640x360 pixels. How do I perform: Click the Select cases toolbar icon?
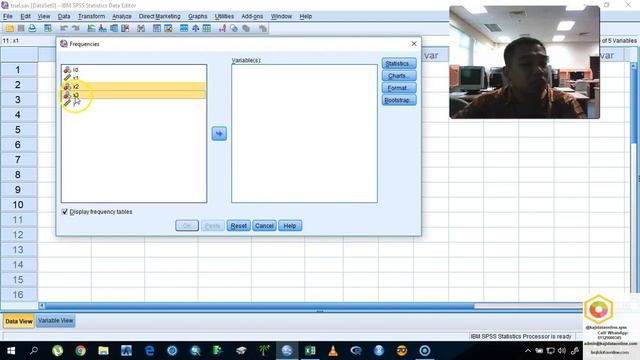coord(207,28)
